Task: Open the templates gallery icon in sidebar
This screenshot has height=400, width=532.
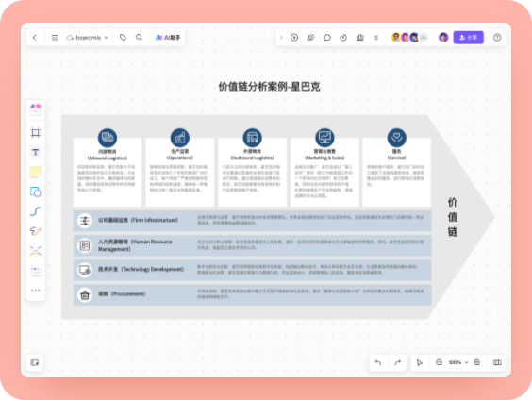Action: (x=36, y=109)
